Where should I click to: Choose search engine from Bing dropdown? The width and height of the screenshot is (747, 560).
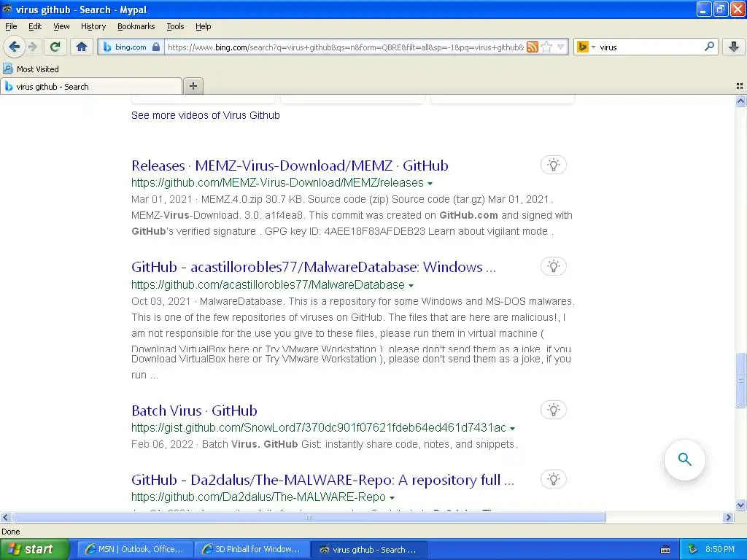coord(586,47)
